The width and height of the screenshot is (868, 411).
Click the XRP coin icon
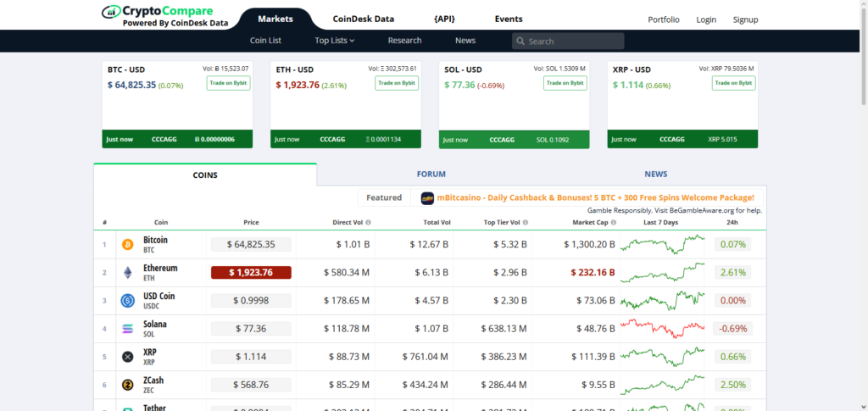point(128,357)
